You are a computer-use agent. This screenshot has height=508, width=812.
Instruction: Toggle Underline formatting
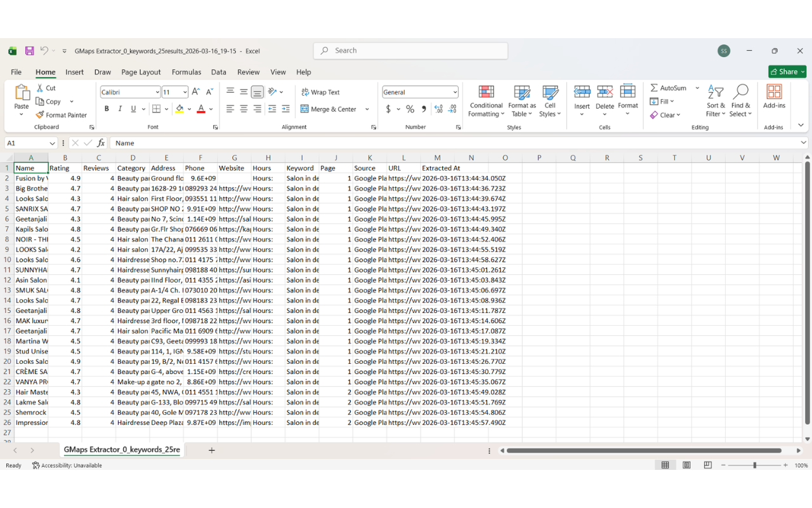point(133,109)
